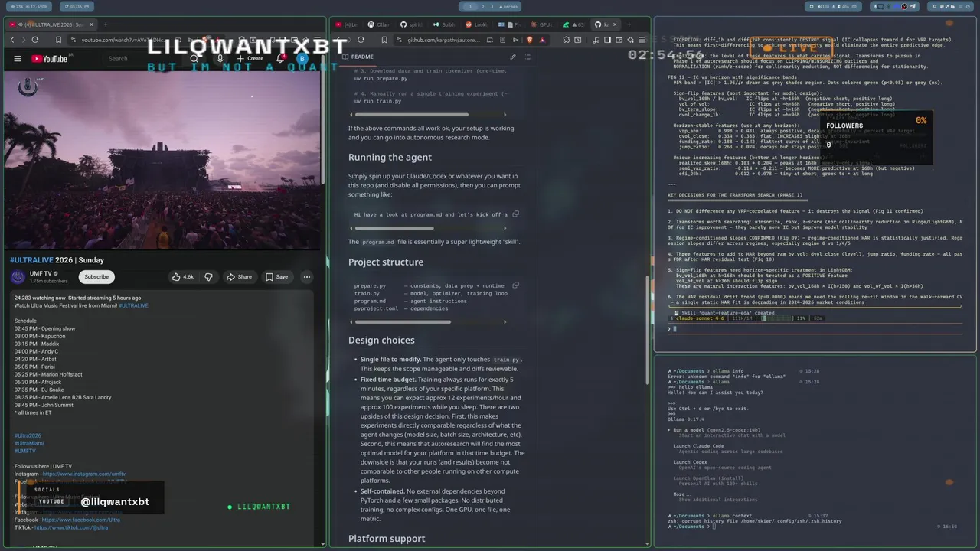Go to YouTube home via logo
The width and height of the screenshot is (980, 551).
(x=49, y=59)
